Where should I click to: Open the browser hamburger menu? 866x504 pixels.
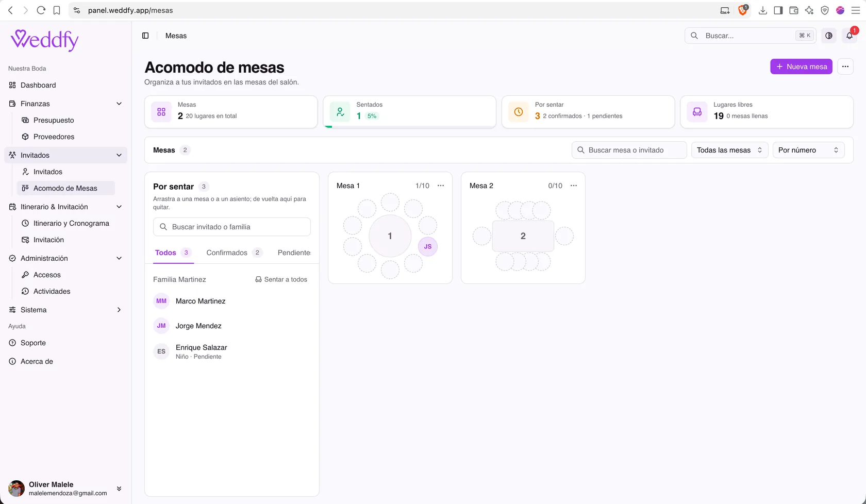pos(856,10)
